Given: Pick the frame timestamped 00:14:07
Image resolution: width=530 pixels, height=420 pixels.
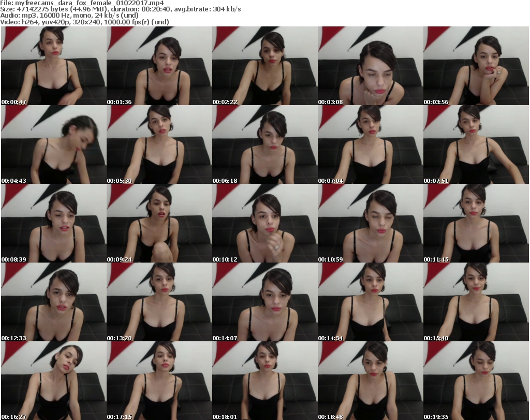Looking at the screenshot, I should [265, 302].
